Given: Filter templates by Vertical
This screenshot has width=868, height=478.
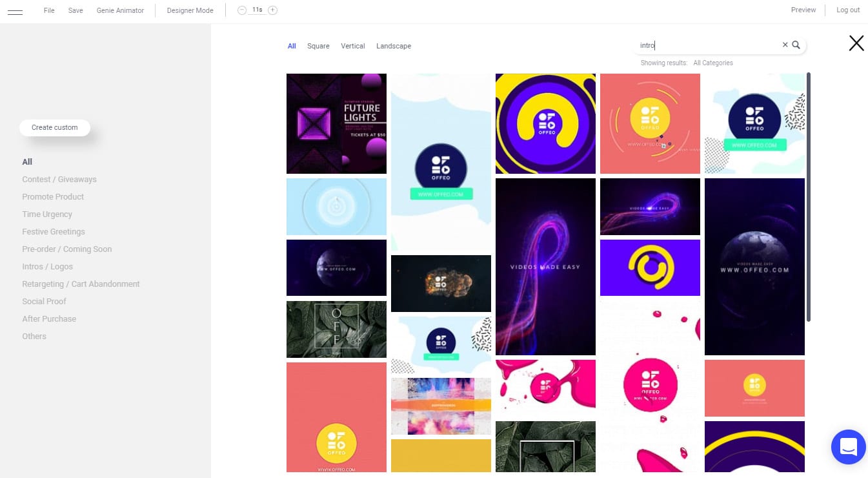Looking at the screenshot, I should 353,46.
